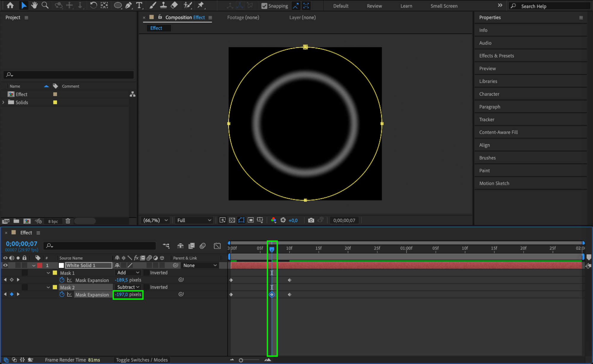Screen dimensions: 593x364
Task: Select the Rotation tool
Action: pyautogui.click(x=93, y=5)
